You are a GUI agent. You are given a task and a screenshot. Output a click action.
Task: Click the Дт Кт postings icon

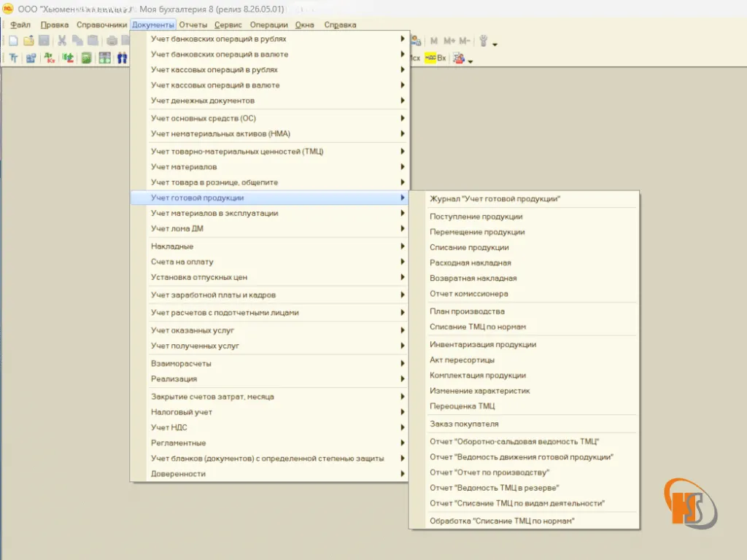(x=50, y=58)
